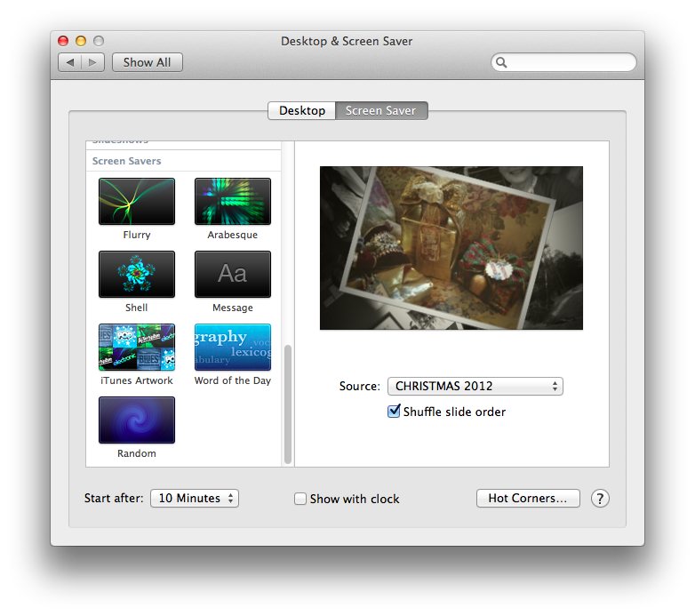Click the 'Random' label text

point(137,453)
